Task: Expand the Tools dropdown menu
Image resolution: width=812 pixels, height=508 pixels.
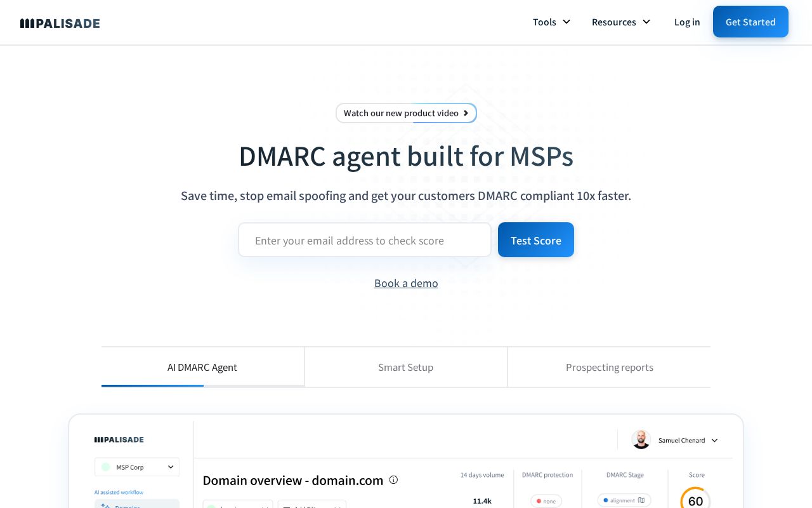Action: (551, 22)
